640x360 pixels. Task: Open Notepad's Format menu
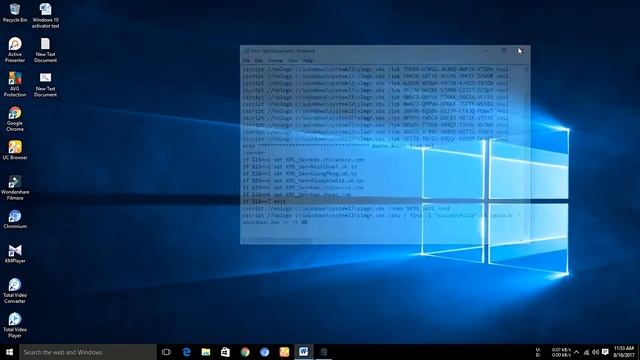click(x=275, y=60)
